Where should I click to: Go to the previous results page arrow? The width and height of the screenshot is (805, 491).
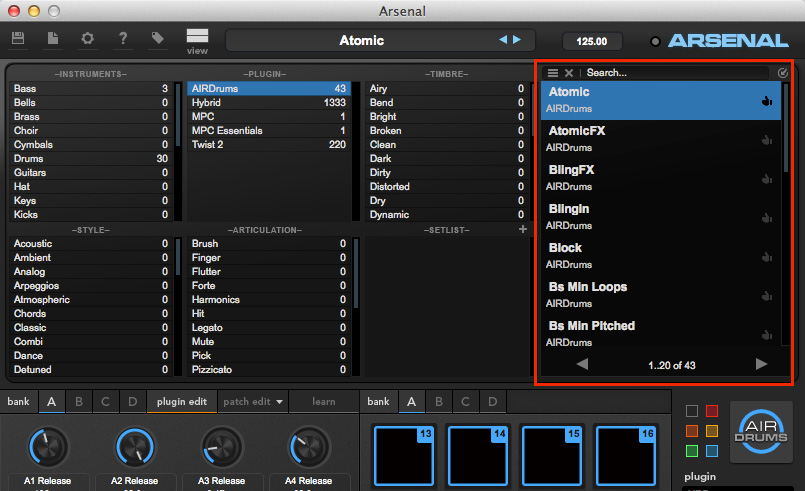582,364
